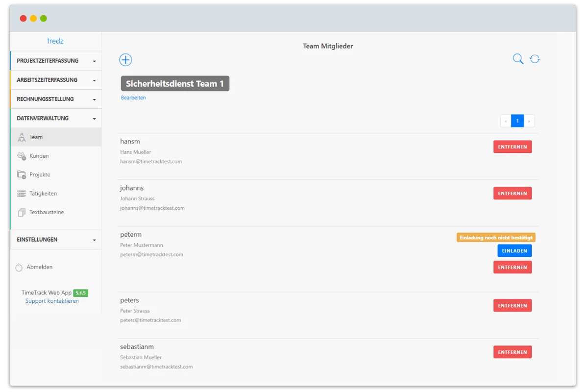Click the Textbausteine icon

coord(22,213)
